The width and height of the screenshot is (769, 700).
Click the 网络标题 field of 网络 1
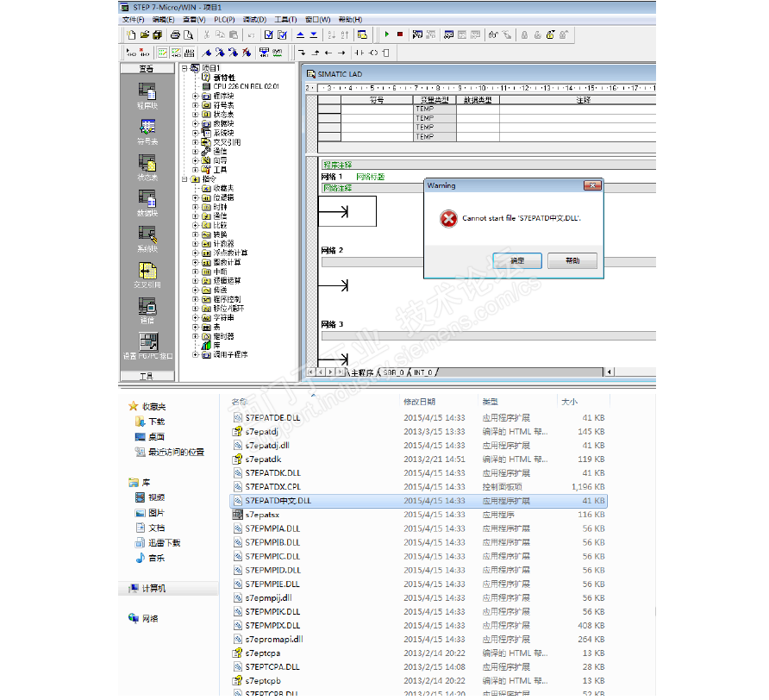pyautogui.click(x=371, y=177)
